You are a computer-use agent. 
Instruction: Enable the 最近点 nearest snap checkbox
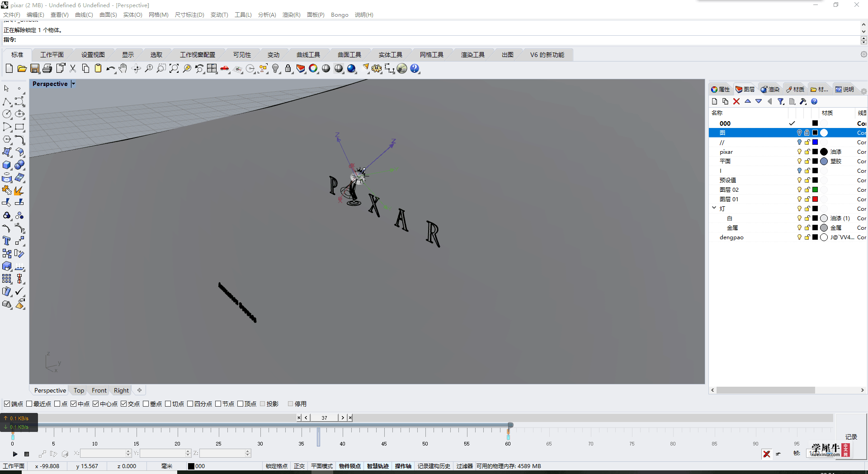pos(29,404)
